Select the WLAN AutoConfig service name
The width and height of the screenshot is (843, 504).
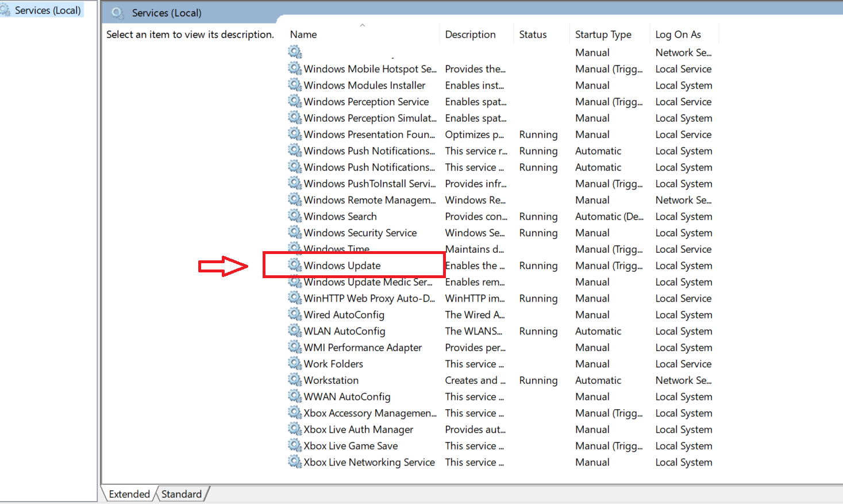[345, 331]
